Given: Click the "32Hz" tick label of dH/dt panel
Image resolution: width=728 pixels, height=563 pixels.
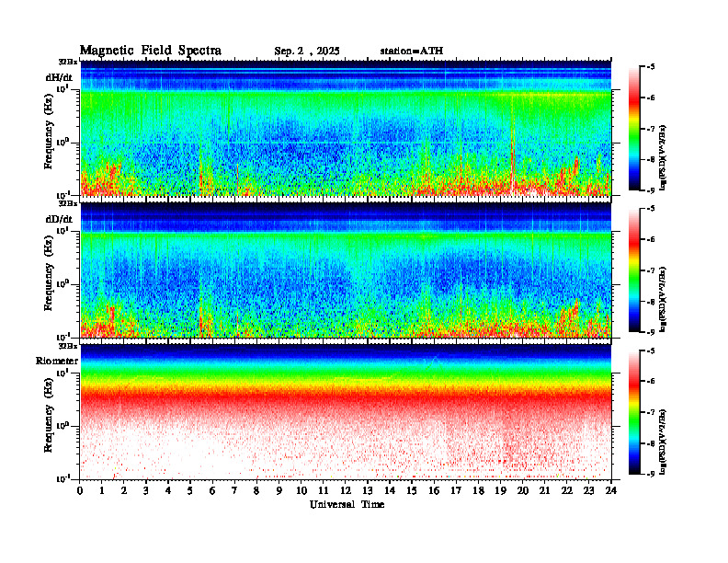Looking at the screenshot, I should point(68,62).
